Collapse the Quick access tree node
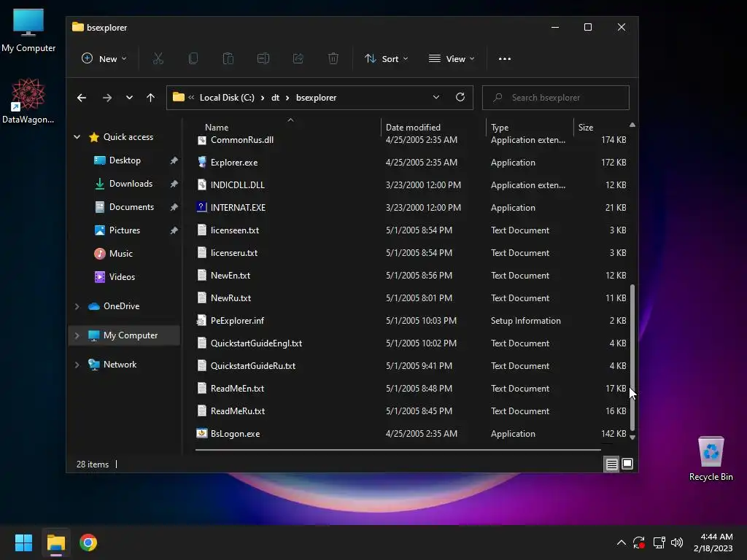This screenshot has width=747, height=560. click(77, 137)
